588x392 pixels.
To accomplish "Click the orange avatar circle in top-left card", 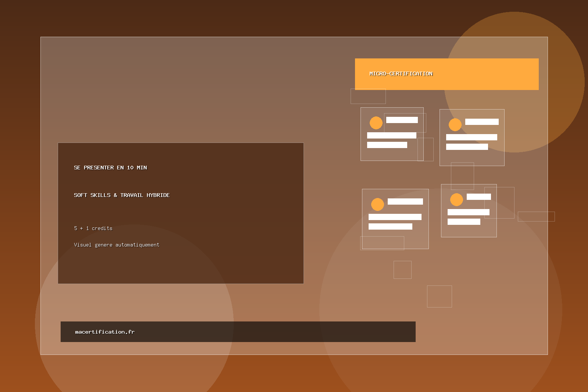I will tap(376, 123).
